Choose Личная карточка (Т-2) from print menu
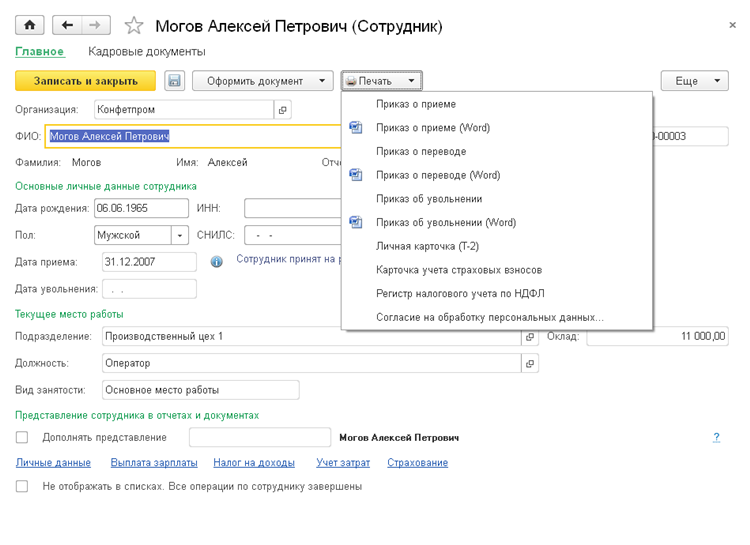 (x=428, y=246)
